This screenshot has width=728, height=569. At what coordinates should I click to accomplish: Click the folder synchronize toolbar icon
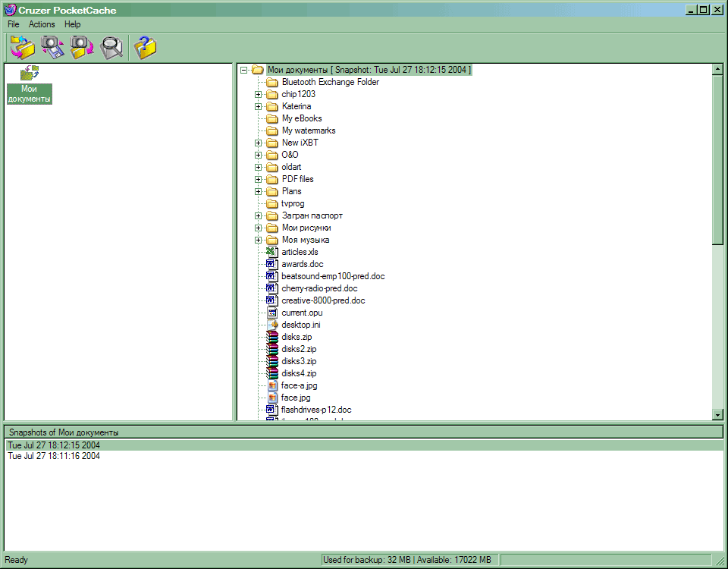click(x=23, y=47)
